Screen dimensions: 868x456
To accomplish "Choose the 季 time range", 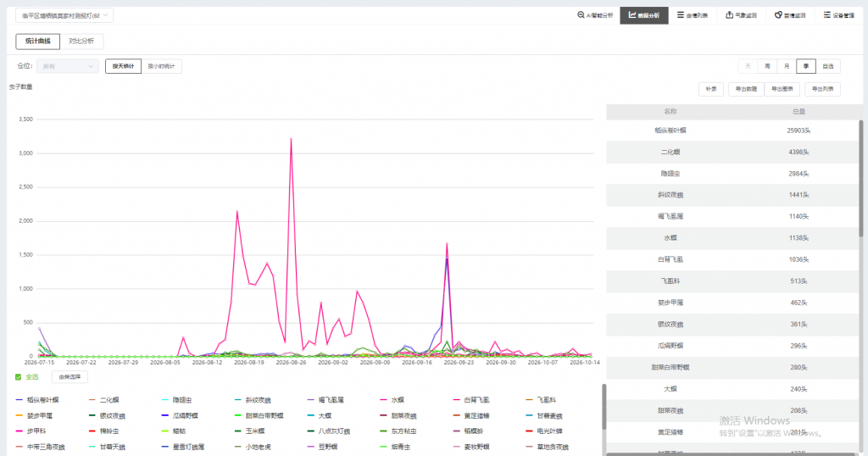I will pyautogui.click(x=806, y=66).
